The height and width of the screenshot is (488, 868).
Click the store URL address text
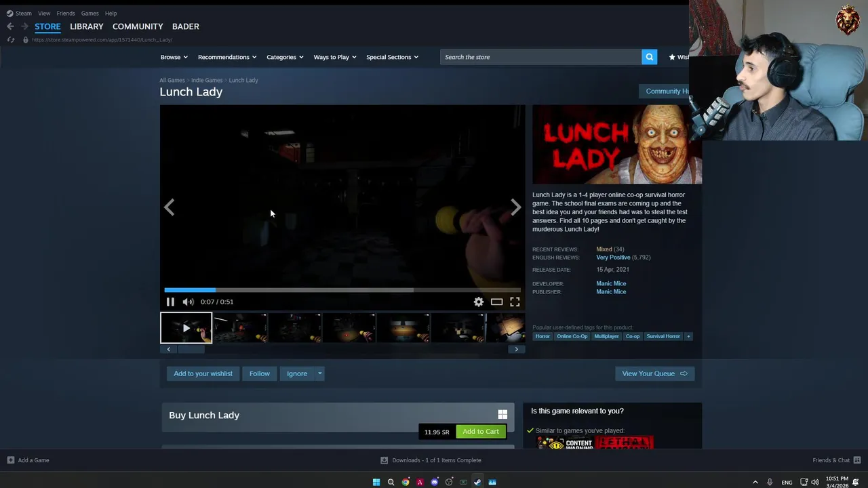click(102, 40)
